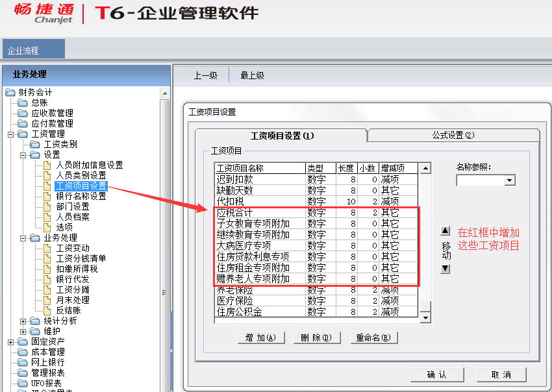The width and height of the screenshot is (552, 392).
Task: Open the 企业流程 tab
Action: 33,49
